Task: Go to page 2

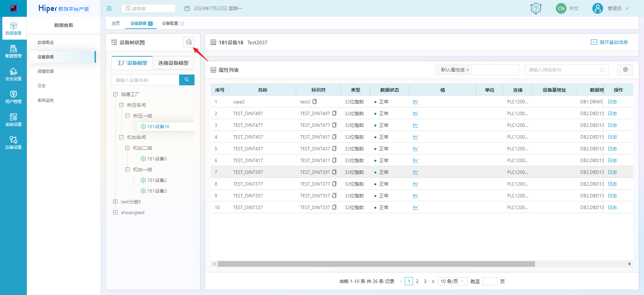Action: coord(417,281)
